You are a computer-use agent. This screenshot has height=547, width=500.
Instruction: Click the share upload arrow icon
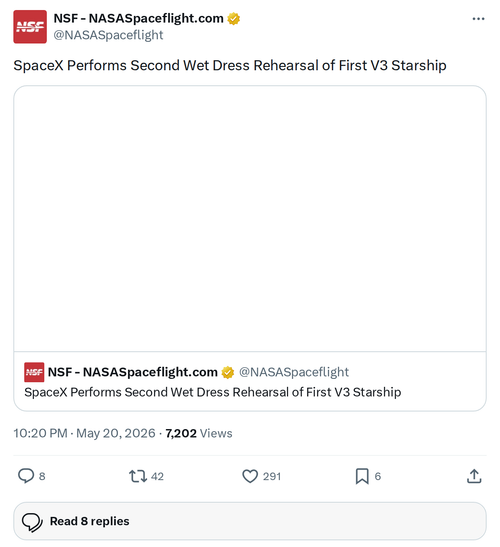474,476
